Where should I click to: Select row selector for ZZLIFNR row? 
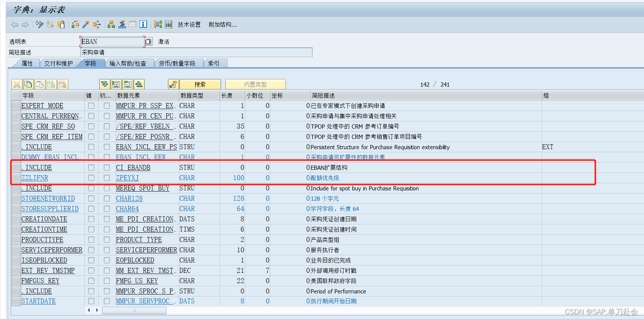(x=16, y=178)
